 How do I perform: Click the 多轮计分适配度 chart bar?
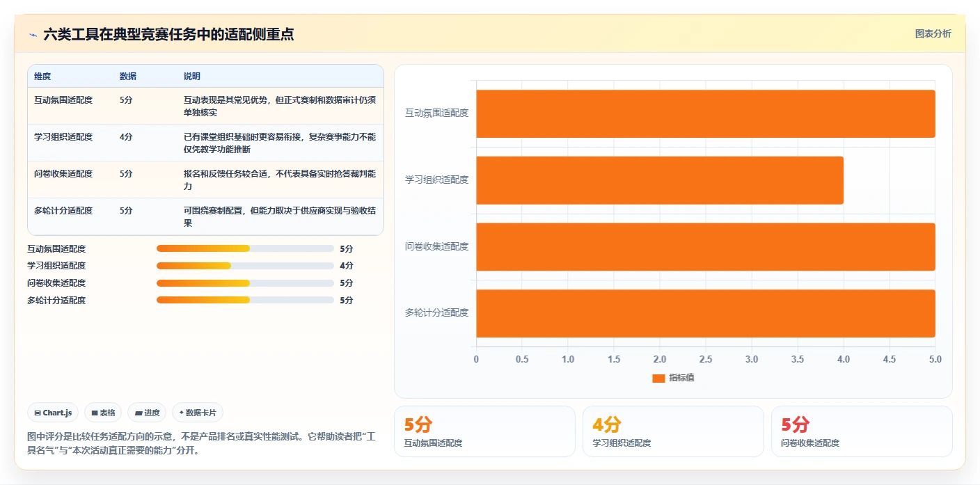(706, 313)
